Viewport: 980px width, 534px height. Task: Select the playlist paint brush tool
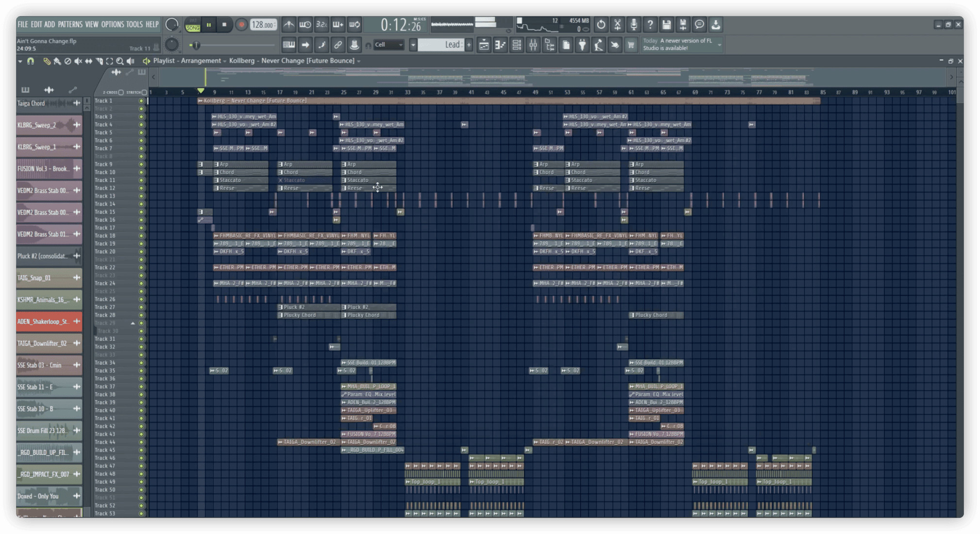point(57,61)
